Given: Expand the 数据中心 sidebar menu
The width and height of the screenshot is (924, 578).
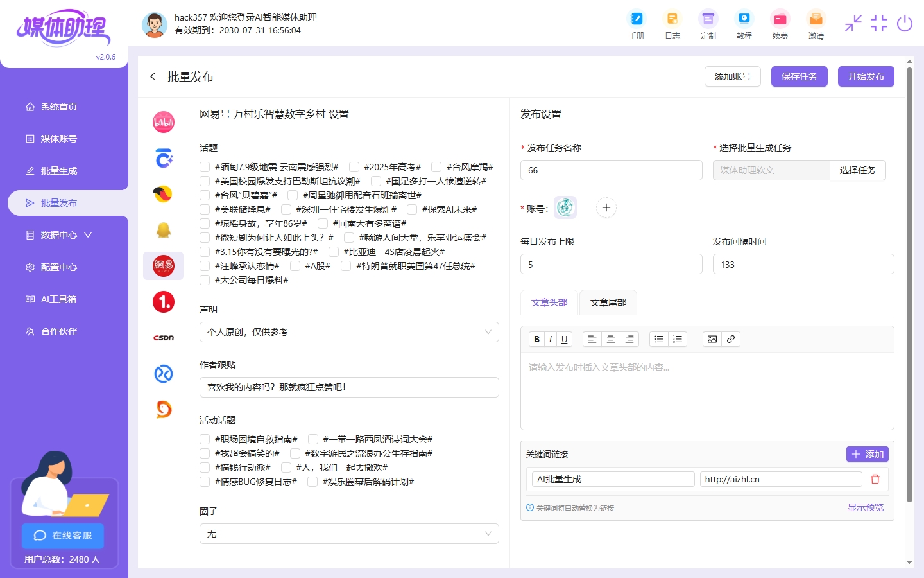Looking at the screenshot, I should point(60,234).
